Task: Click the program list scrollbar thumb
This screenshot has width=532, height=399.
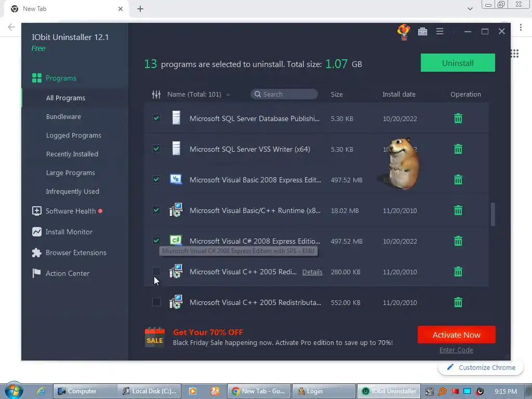Action: click(x=493, y=214)
